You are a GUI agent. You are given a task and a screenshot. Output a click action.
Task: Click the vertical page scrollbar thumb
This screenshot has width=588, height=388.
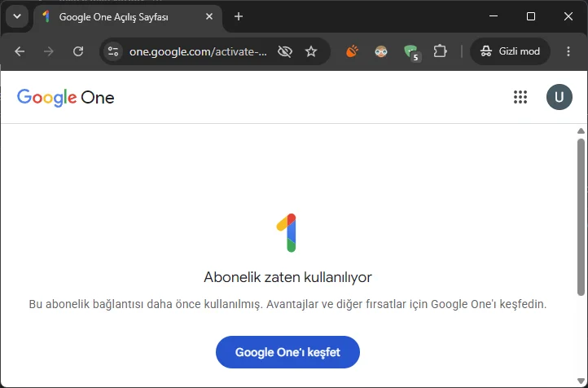[x=581, y=217]
